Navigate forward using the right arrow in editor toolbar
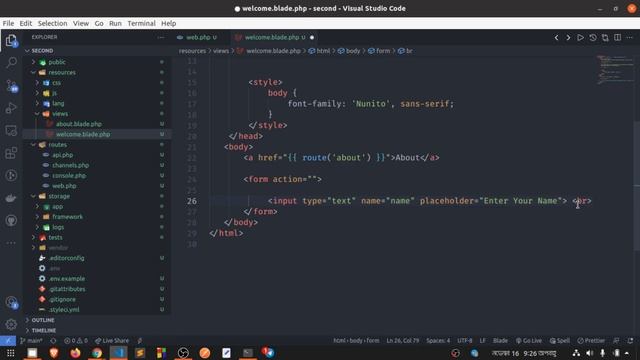The height and width of the screenshot is (360, 640). [568, 38]
